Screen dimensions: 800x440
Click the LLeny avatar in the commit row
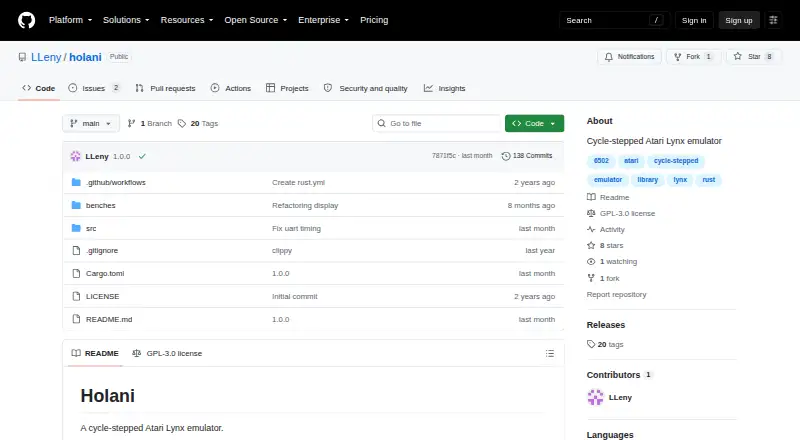pyautogui.click(x=76, y=156)
